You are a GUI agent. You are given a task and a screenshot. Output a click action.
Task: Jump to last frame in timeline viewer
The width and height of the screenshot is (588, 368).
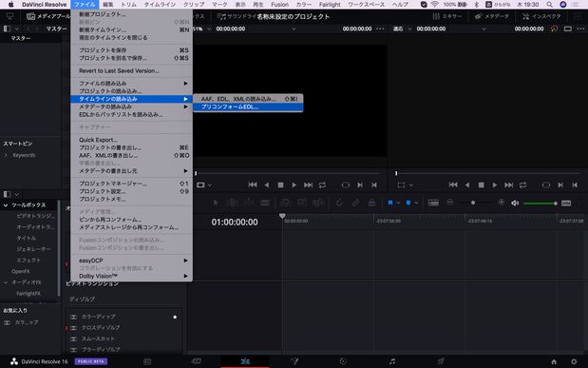(x=509, y=184)
